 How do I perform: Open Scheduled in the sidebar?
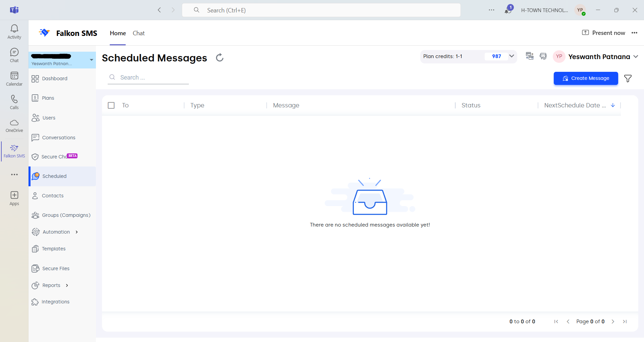click(x=62, y=176)
